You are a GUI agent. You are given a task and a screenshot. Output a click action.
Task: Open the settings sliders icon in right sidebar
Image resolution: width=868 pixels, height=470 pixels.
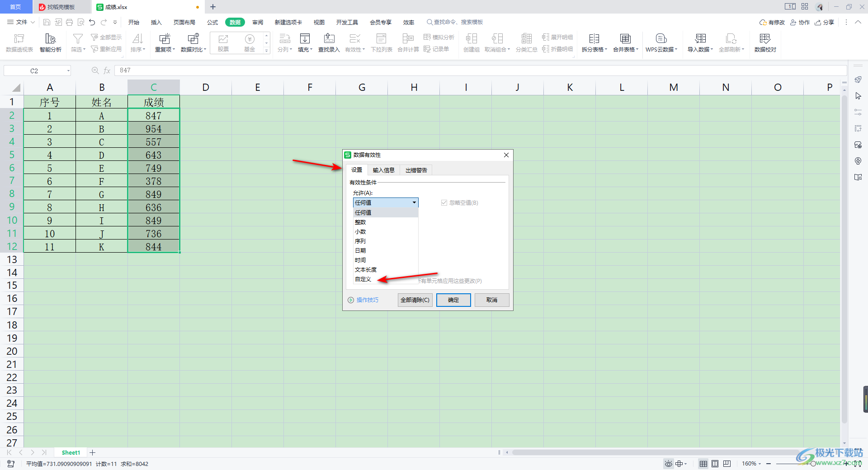(858, 112)
